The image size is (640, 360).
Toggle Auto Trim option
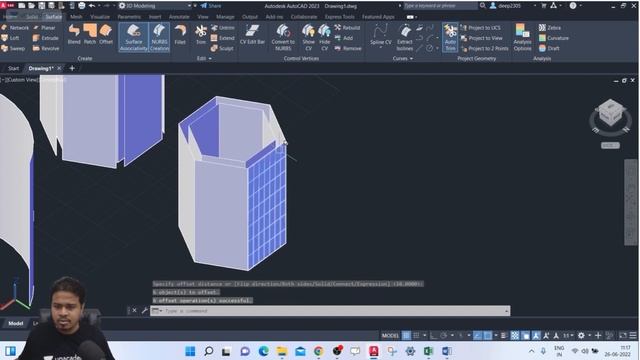(450, 37)
